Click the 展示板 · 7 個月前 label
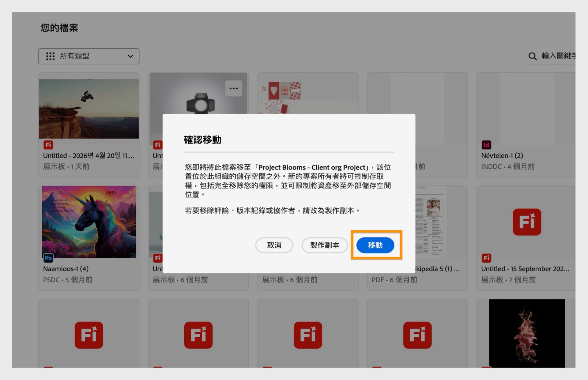This screenshot has height=380, width=588. tap(508, 279)
